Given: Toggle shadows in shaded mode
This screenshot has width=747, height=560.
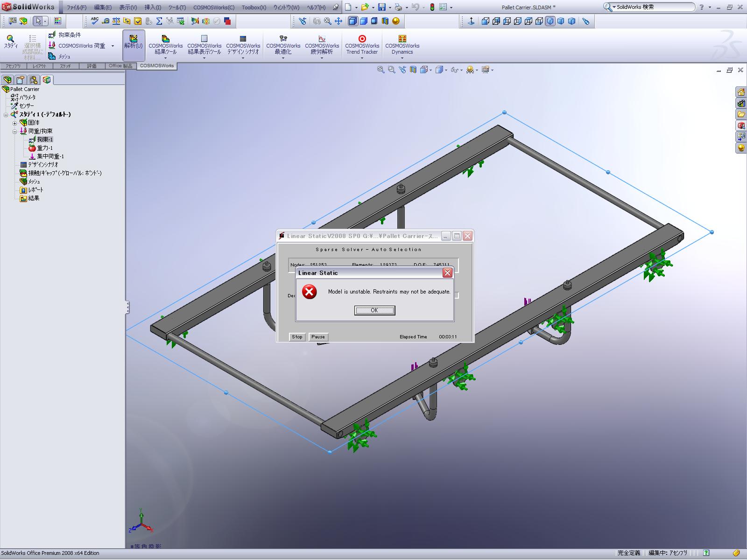Looking at the screenshot, I should (x=374, y=21).
